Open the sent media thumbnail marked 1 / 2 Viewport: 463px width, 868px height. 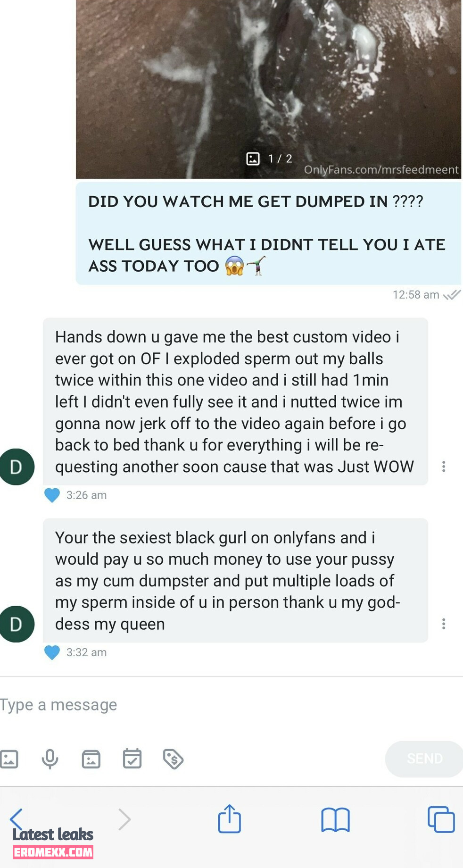click(268, 89)
